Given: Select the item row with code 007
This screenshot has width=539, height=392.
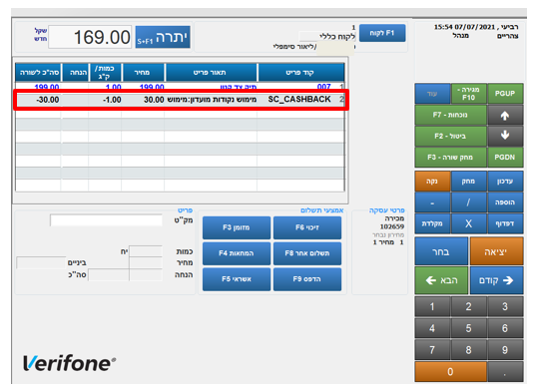Looking at the screenshot, I should [x=180, y=86].
